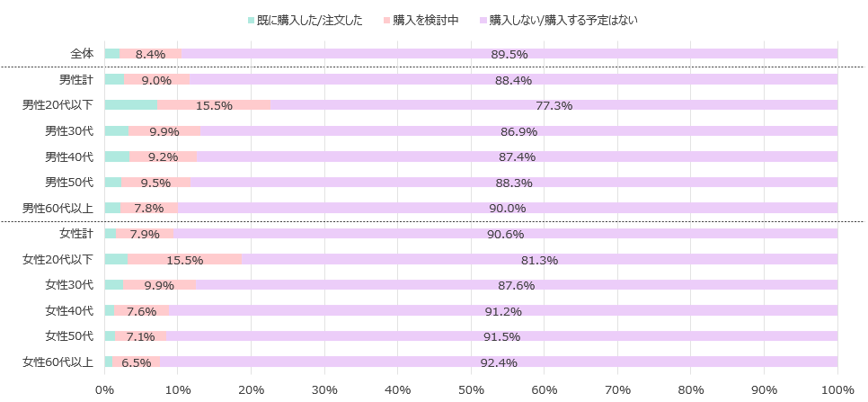Click the teal 既に購入した/注文した legend swatch
Screen dimensions: 868x402
[x=250, y=20]
